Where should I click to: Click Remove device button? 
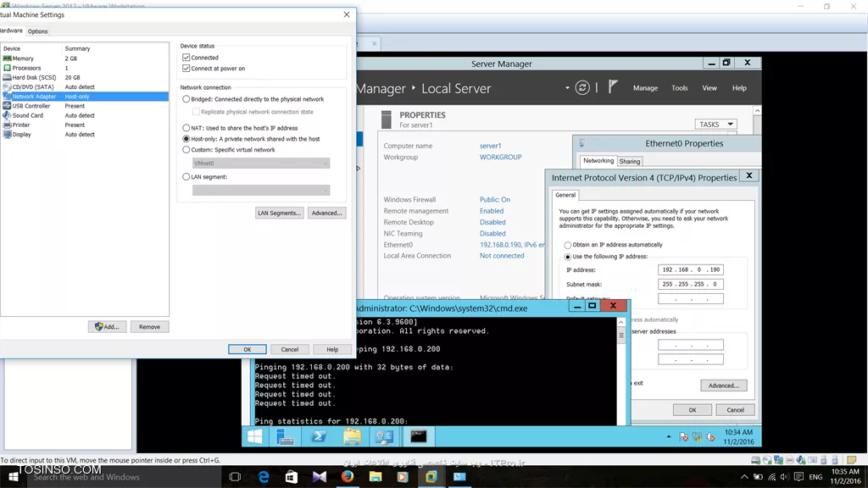(149, 326)
